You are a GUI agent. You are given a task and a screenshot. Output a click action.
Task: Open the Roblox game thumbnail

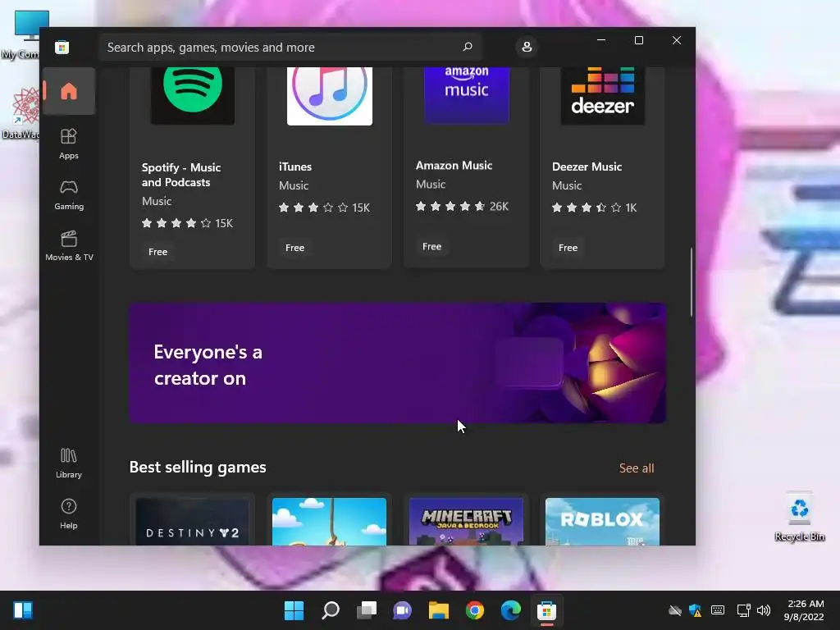[602, 522]
